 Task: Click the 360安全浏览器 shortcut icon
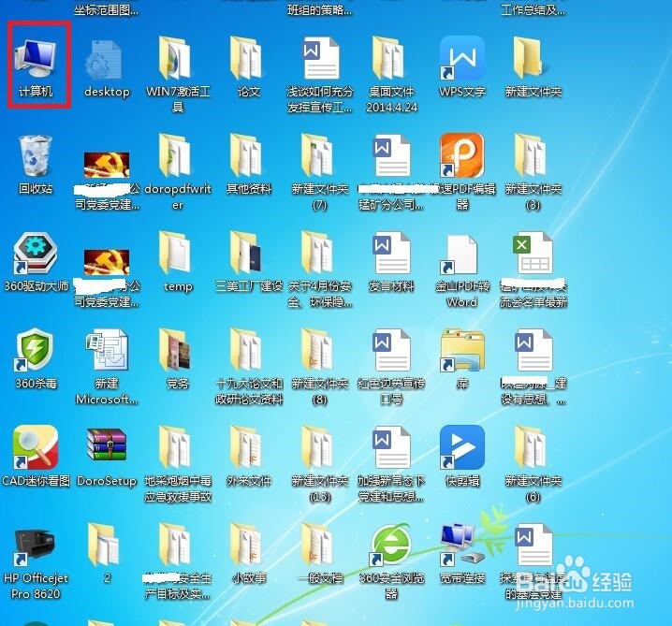391,545
